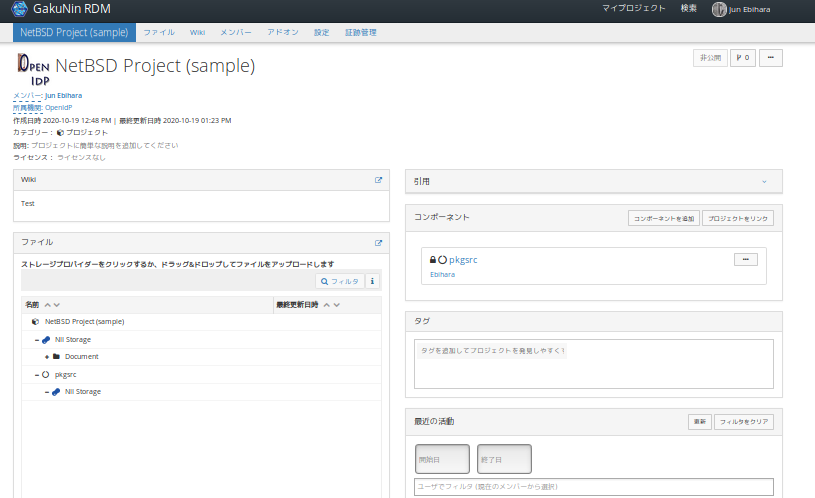Screen dimensions: 815x498
Task: Sort name column descending
Action: click(x=57, y=305)
